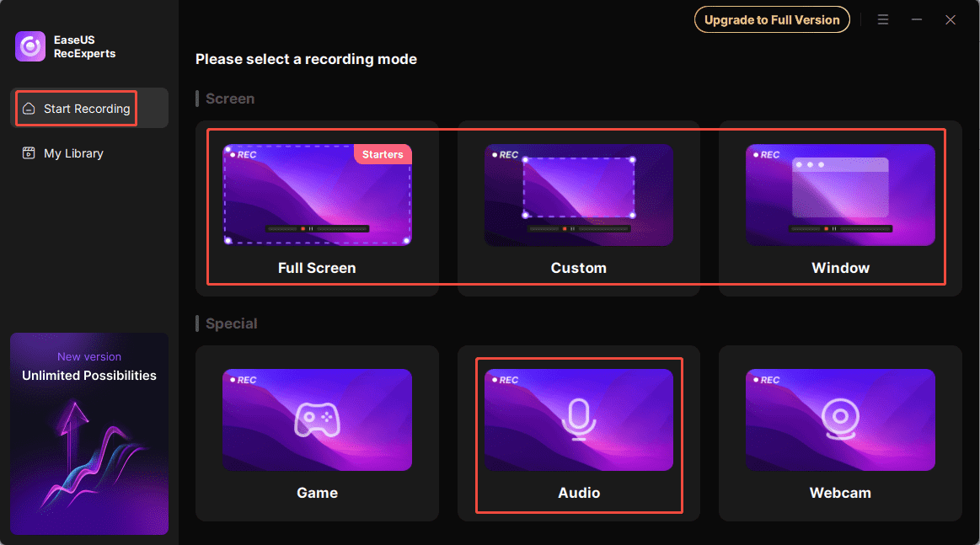Open the Webcam recording mode
This screenshot has height=545, width=980.
tap(840, 432)
